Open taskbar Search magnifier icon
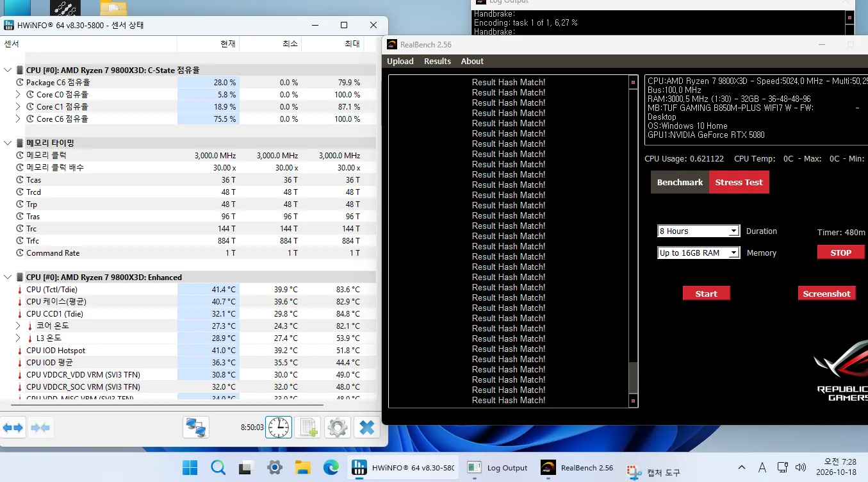Screen dimensions: 868x482 [218, 468]
